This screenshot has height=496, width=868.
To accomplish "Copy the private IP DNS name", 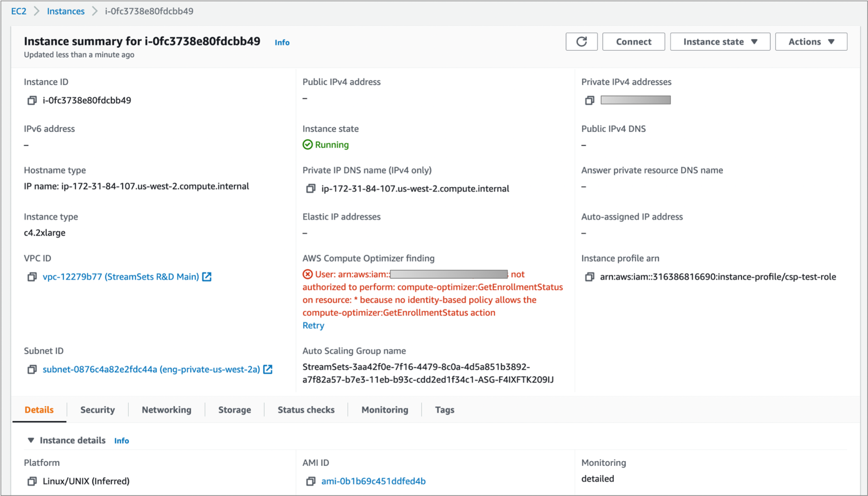I will click(x=310, y=188).
